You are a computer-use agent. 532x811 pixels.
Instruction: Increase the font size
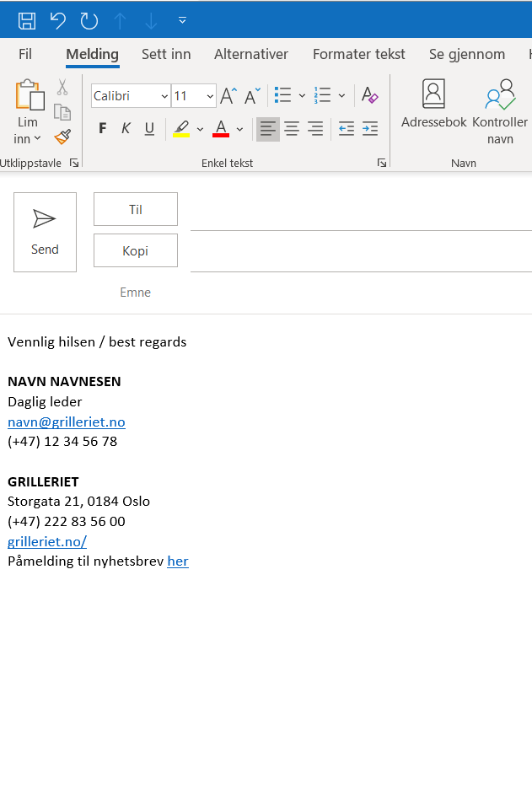[x=228, y=96]
